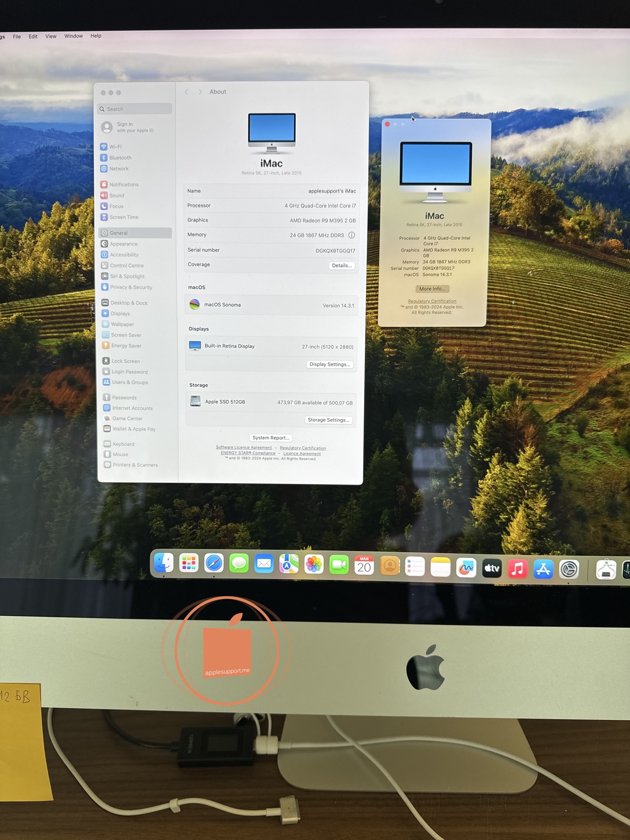The image size is (630, 840).
Task: Click the settings Search field
Action: coord(135,109)
